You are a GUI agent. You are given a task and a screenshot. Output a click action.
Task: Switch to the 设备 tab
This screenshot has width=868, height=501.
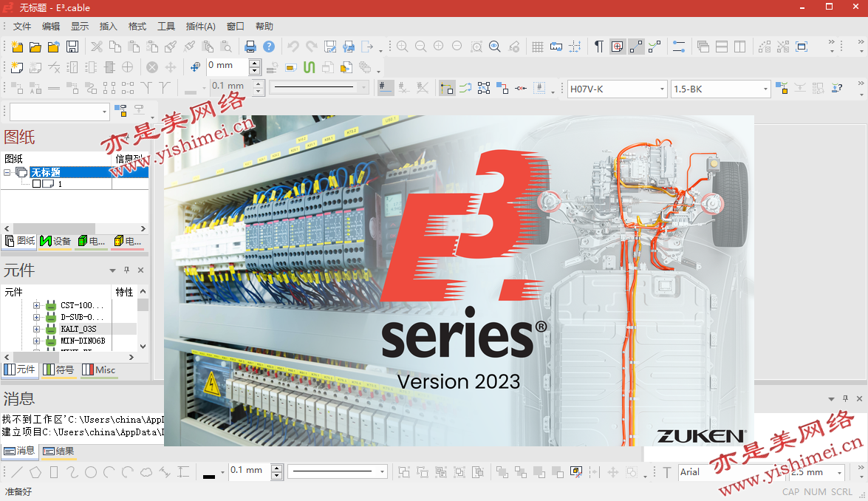[55, 241]
